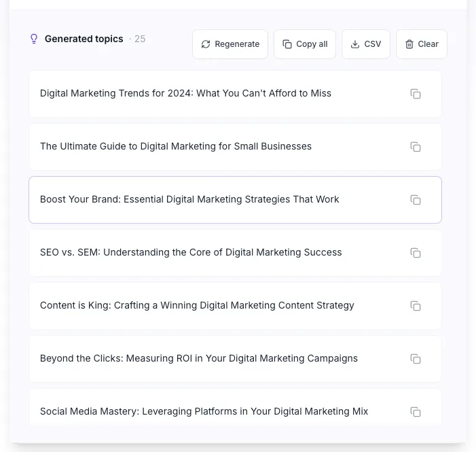Screen dimensions: 476x452
Task: Select the Ultimate Guide to Digital Marketing card
Action: (x=235, y=147)
